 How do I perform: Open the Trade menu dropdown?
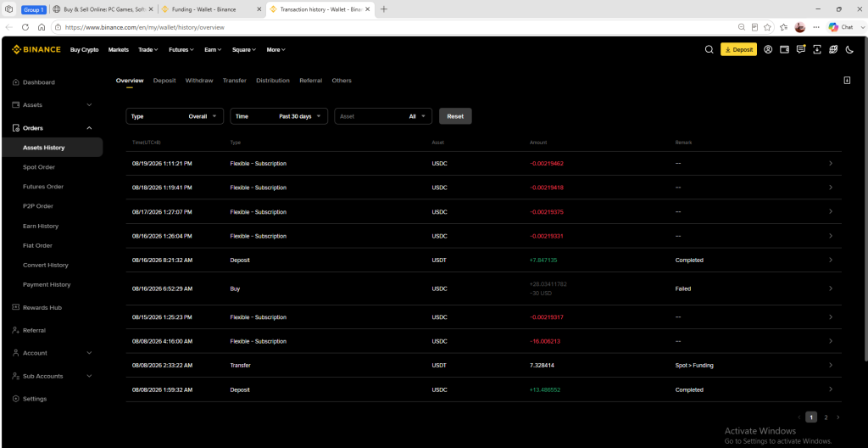(x=147, y=49)
